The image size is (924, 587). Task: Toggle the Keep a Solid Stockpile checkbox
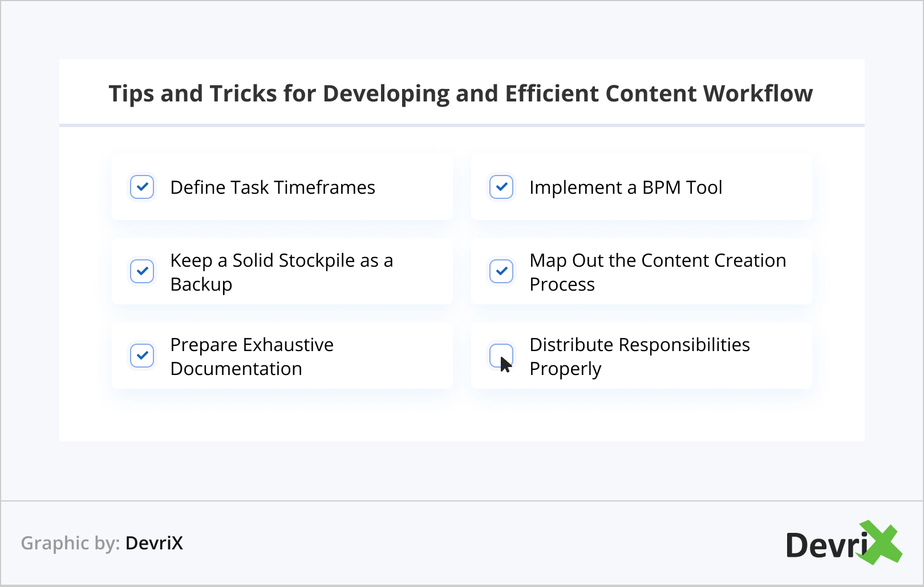click(142, 271)
